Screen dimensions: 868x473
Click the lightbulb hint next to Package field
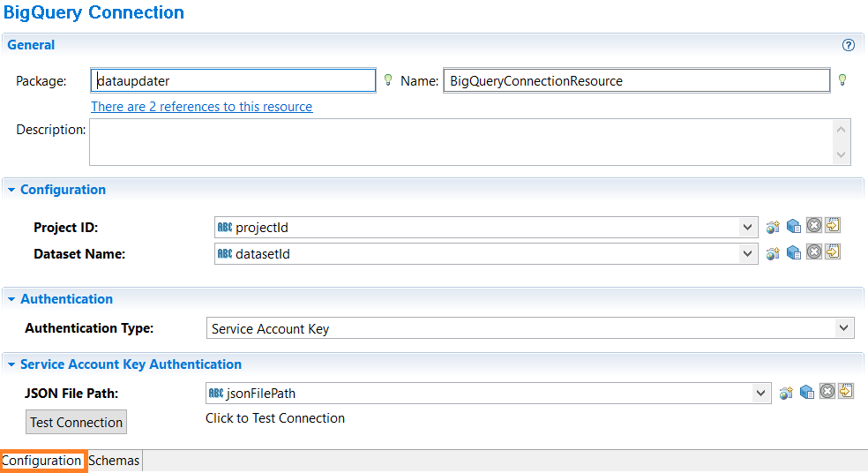pos(388,80)
